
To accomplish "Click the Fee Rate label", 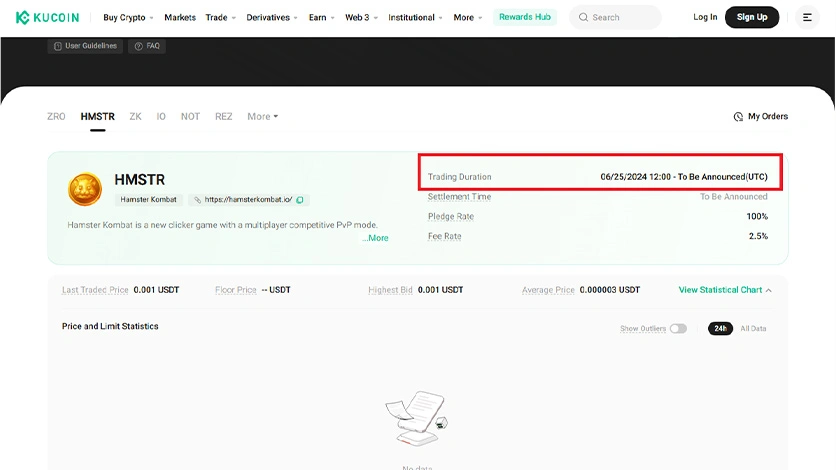I will (444, 236).
